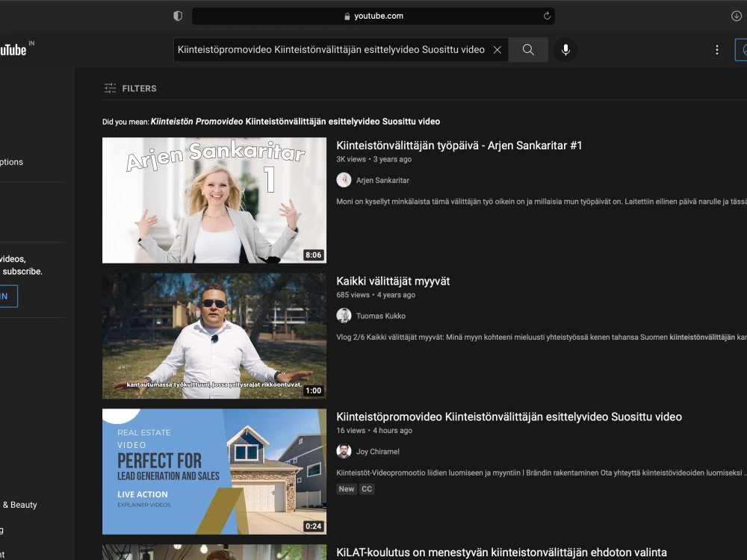747x560 pixels.
Task: Open Safari downloads icon
Action: pyautogui.click(x=736, y=16)
